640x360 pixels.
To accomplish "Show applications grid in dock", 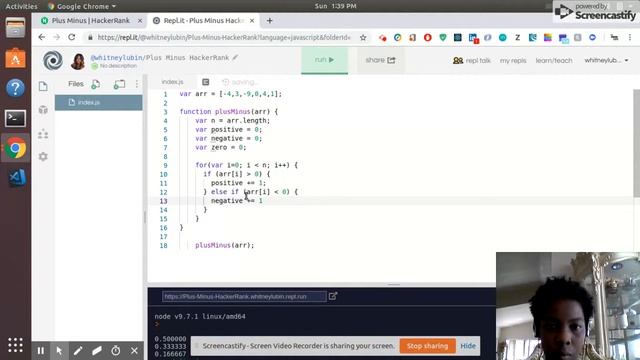I will (16, 345).
